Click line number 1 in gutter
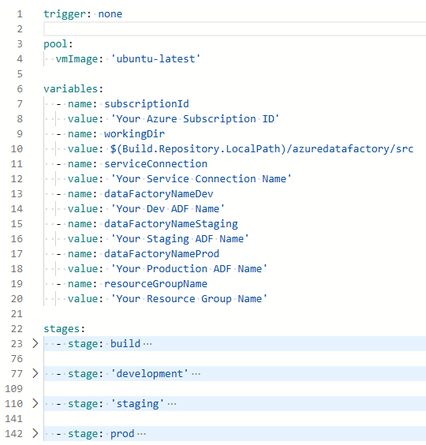Image resolution: width=426 pixels, height=445 pixels. [x=20, y=14]
